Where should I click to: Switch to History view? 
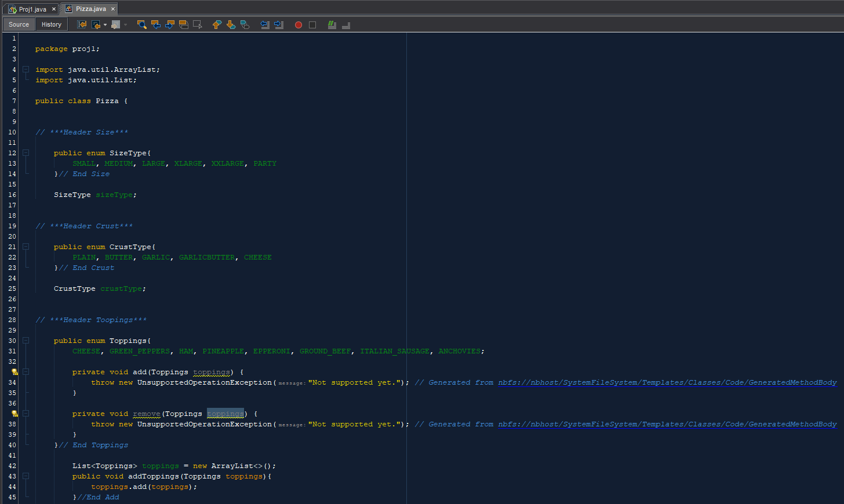click(x=52, y=24)
